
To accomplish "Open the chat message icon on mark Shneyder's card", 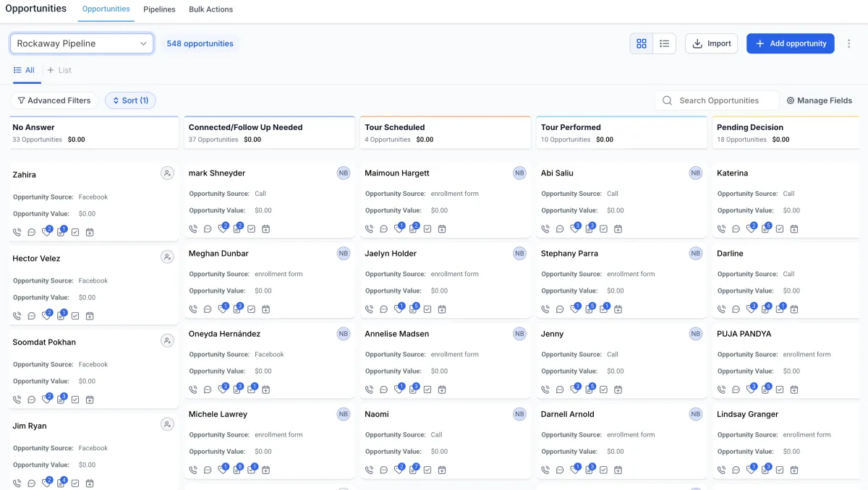I will (x=208, y=229).
